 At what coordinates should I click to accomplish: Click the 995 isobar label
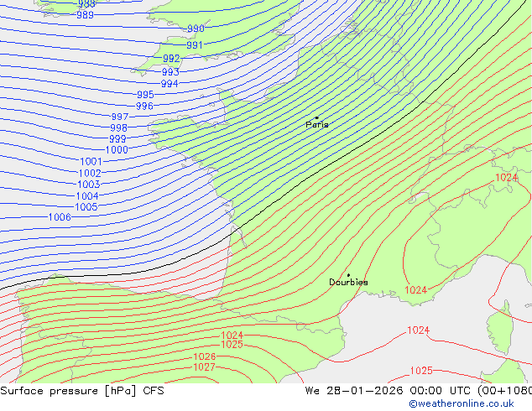click(145, 95)
